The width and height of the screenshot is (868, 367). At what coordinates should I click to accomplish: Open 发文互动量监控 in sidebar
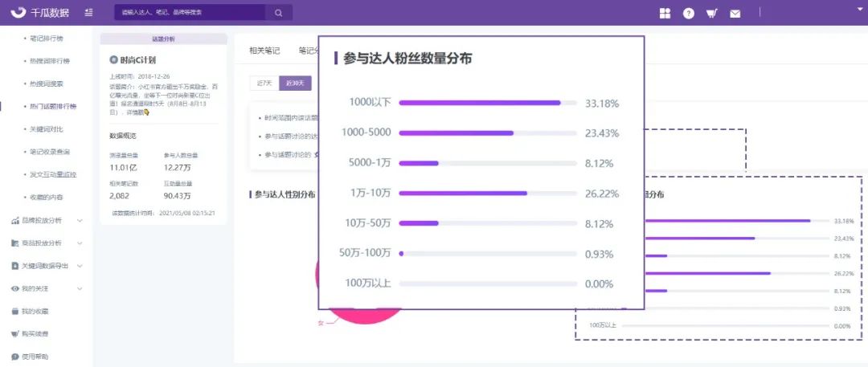click(x=52, y=174)
